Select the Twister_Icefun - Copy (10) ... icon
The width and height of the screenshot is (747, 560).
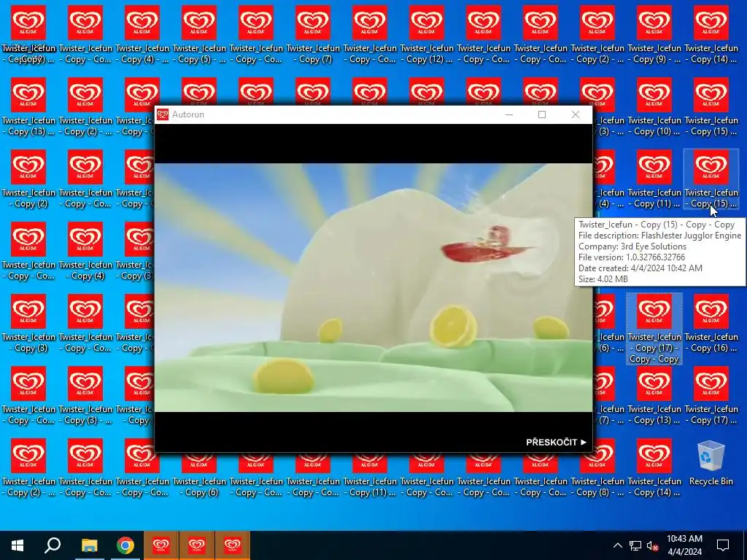(x=654, y=106)
